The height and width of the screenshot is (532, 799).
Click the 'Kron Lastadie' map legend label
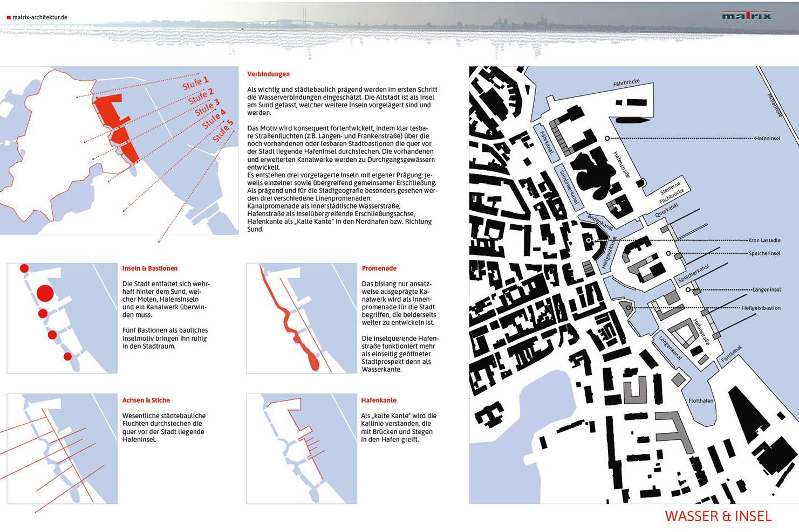coord(764,240)
